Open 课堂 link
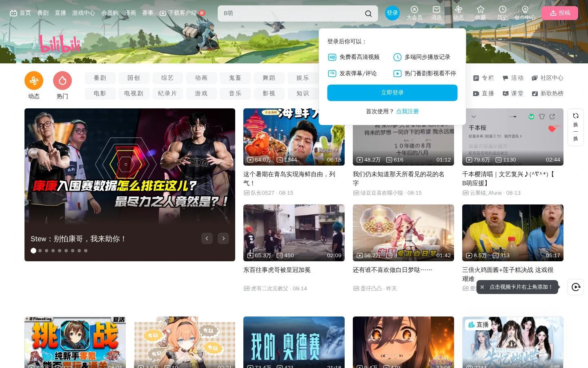Viewport: 588px width, 368px height. point(513,93)
